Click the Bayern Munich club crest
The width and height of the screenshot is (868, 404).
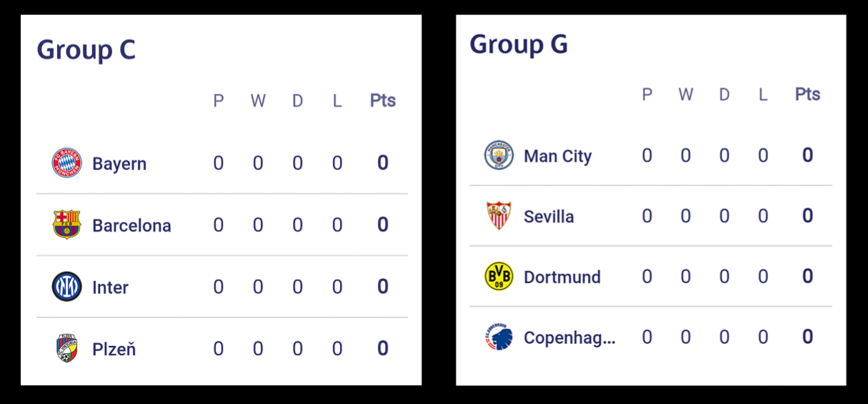[x=66, y=163]
